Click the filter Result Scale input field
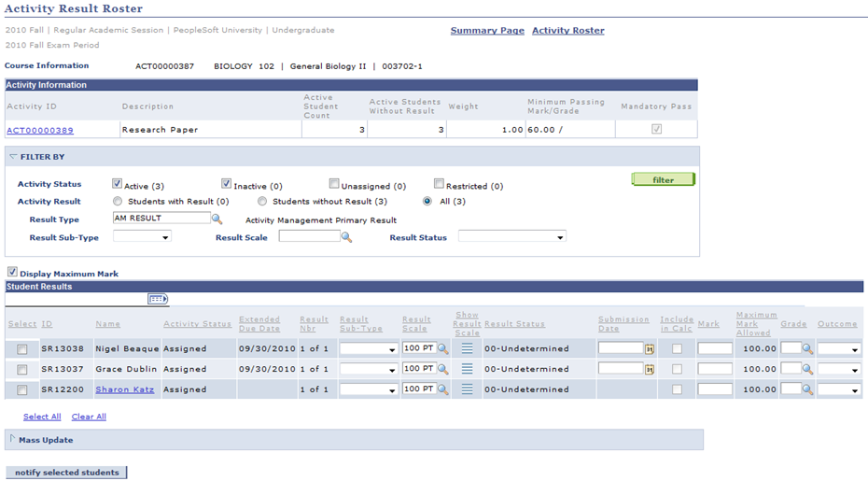This screenshot has width=868, height=481. click(310, 236)
